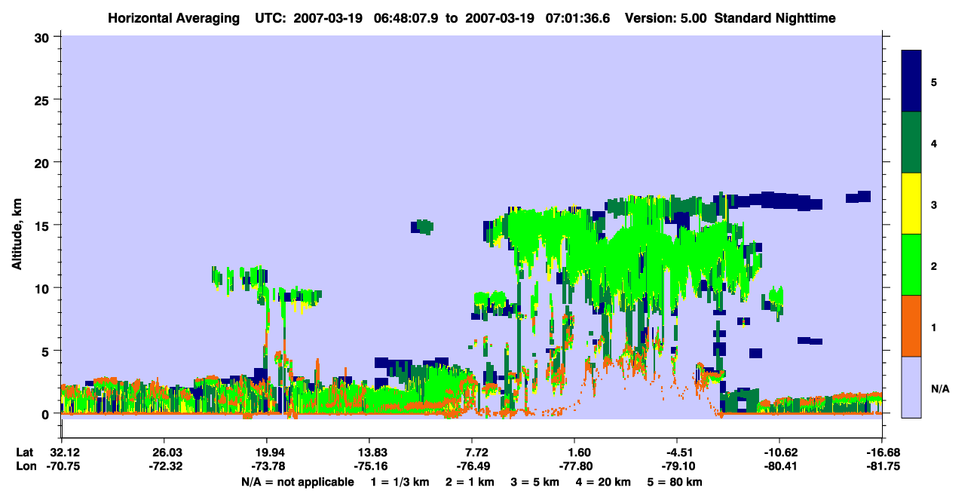The height and width of the screenshot is (503, 980).
Task: Click the latitude value -16.68
Action: (x=882, y=452)
